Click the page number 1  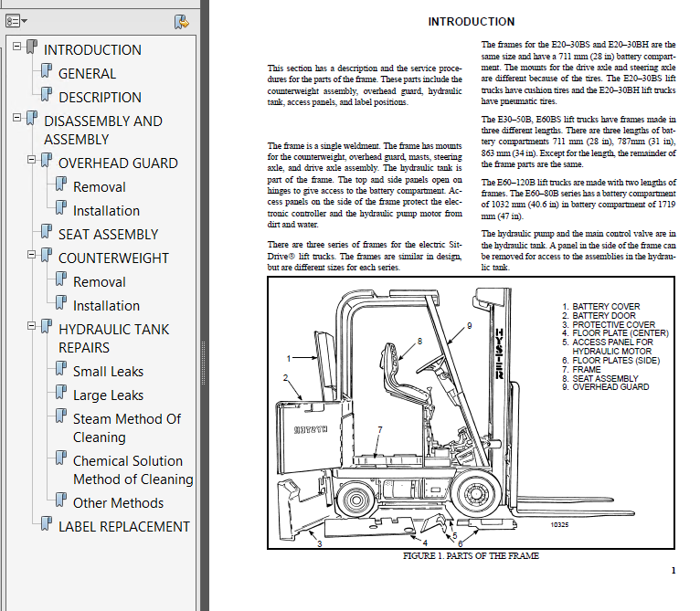tap(673, 571)
